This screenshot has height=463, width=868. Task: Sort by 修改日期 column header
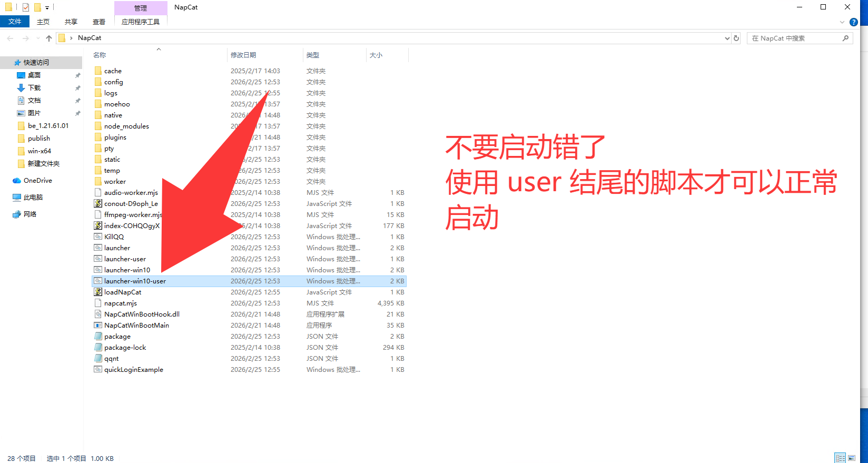pos(243,55)
